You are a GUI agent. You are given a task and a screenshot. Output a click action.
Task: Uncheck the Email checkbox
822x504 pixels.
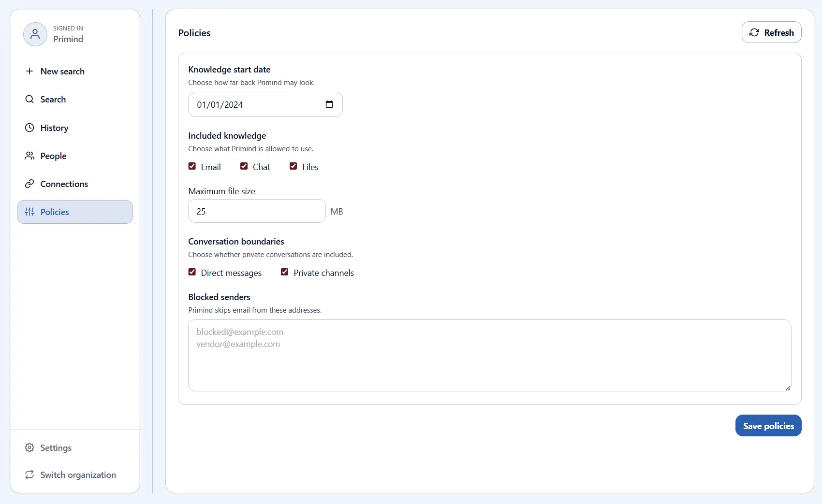tap(192, 166)
